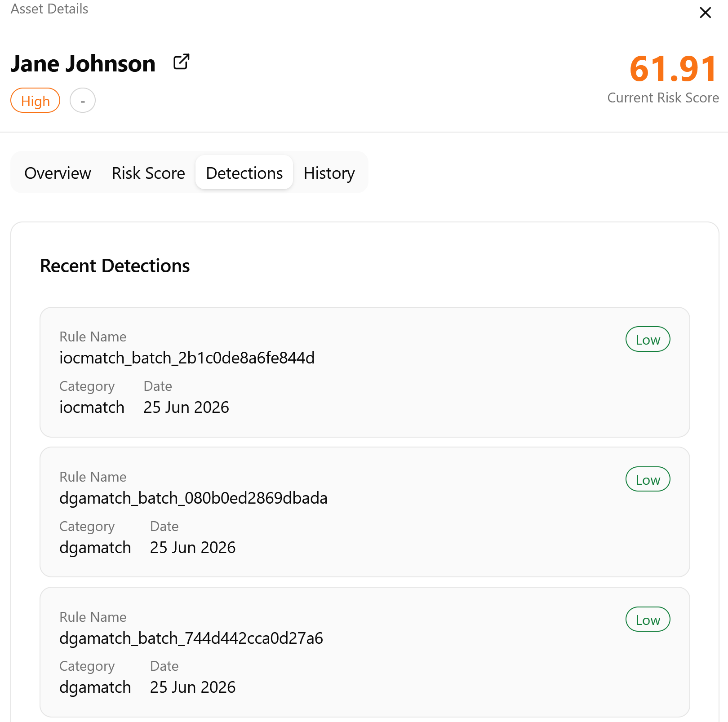Switch to the Overview tab
Screen dimensions: 728x722
[x=58, y=173]
